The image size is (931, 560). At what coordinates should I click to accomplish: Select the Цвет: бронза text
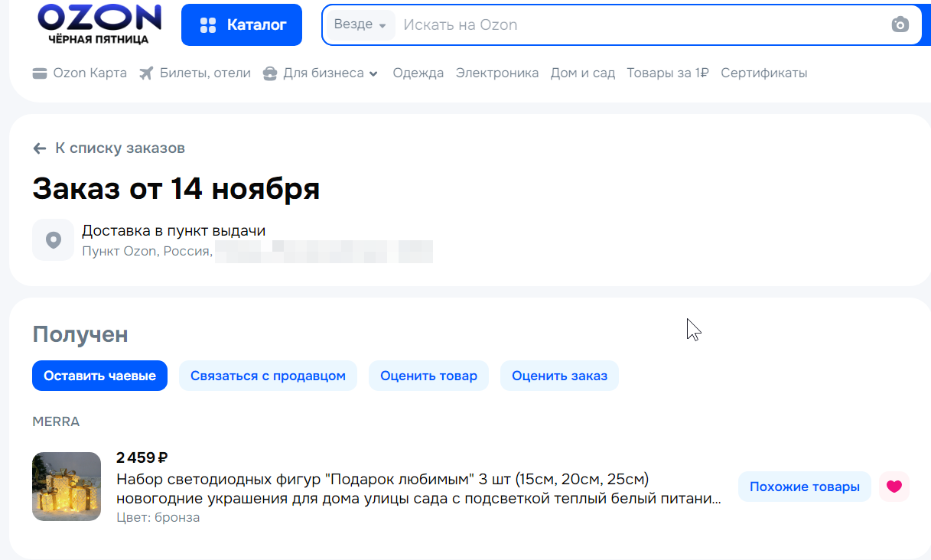tap(158, 518)
